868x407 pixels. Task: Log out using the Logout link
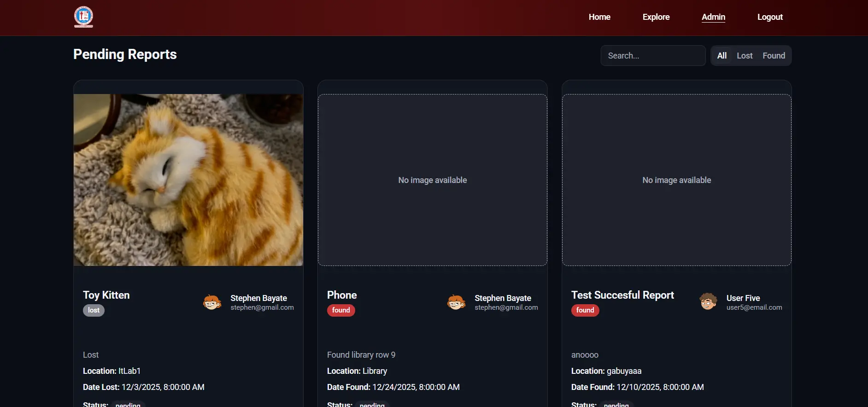(x=770, y=17)
